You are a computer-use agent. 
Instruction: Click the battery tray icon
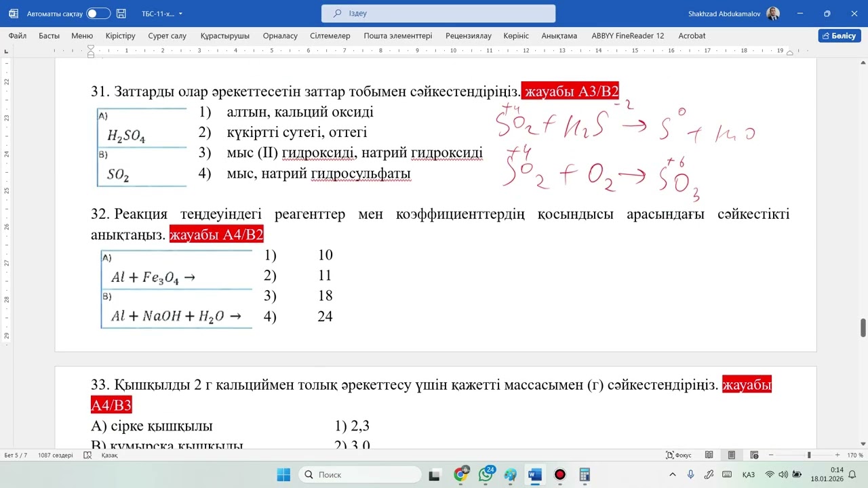coord(797,474)
